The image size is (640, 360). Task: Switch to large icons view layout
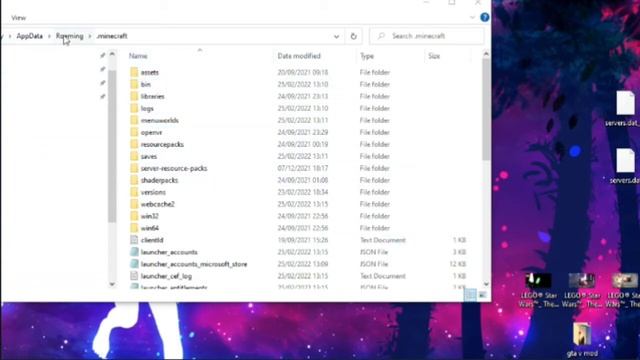tap(482, 294)
